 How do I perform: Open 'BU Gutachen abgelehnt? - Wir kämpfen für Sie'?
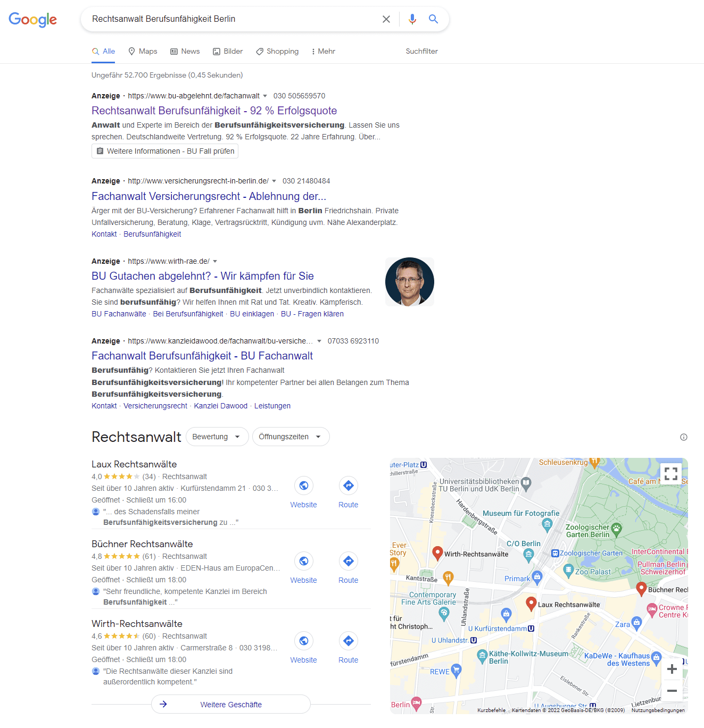tap(203, 276)
